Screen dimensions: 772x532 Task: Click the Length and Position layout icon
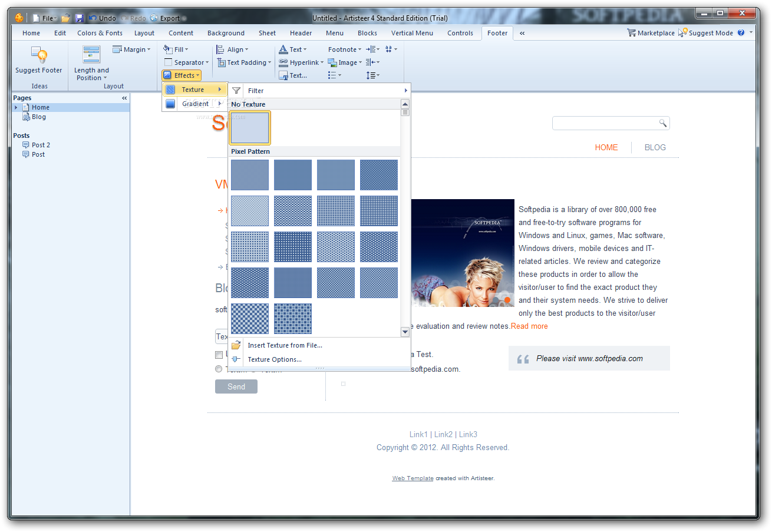coord(91,54)
